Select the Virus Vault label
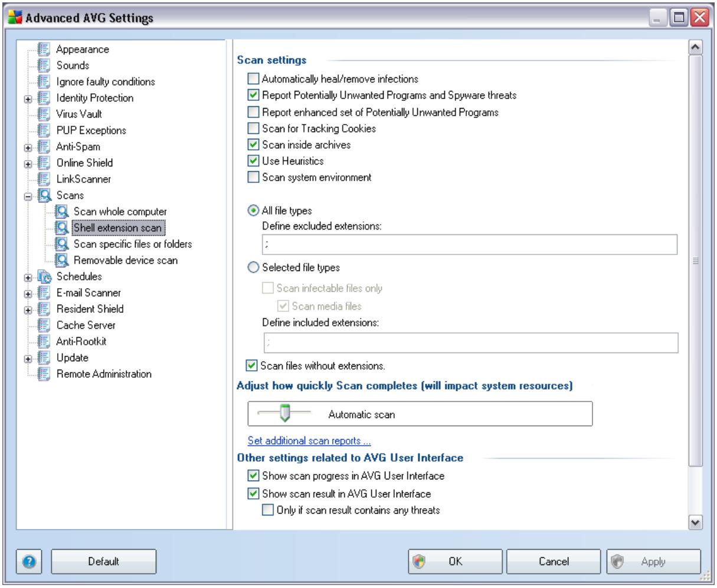 [x=80, y=114]
